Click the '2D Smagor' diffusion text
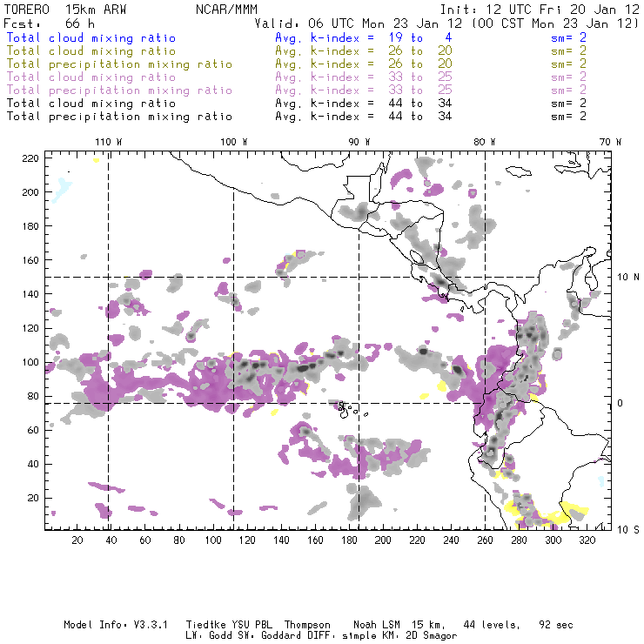The image size is (644, 644). coord(432,636)
